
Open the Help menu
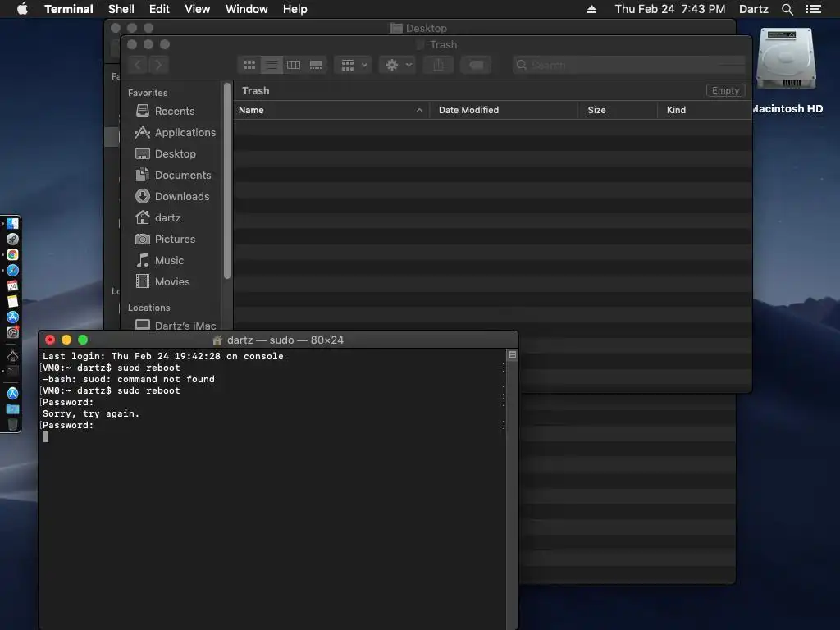(295, 9)
